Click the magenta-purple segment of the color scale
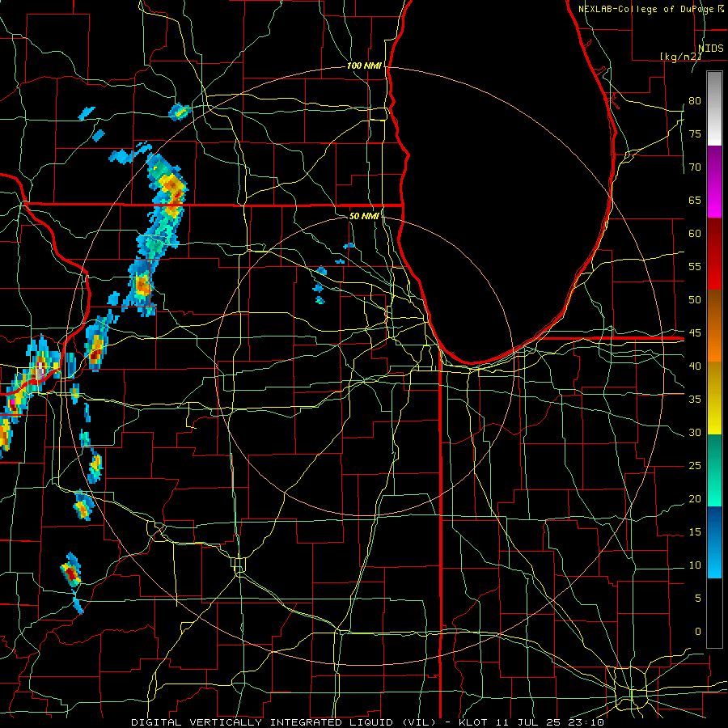 (x=714, y=182)
